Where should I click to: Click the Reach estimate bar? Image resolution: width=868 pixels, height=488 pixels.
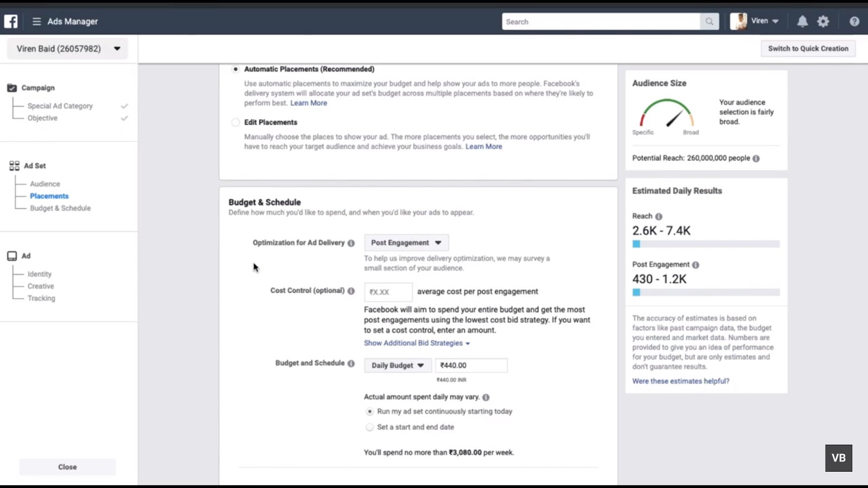706,244
